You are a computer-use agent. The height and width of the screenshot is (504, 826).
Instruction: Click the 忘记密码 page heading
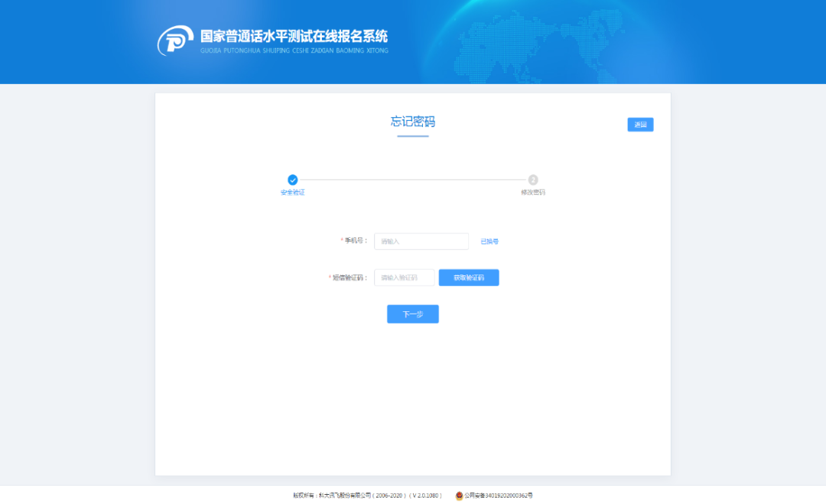[x=413, y=122]
